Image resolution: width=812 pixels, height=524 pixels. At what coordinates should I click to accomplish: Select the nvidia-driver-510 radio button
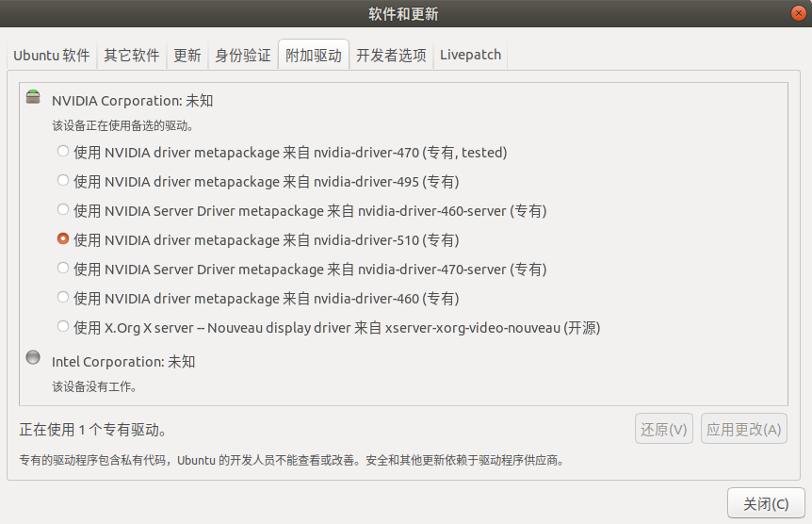tap(63, 238)
